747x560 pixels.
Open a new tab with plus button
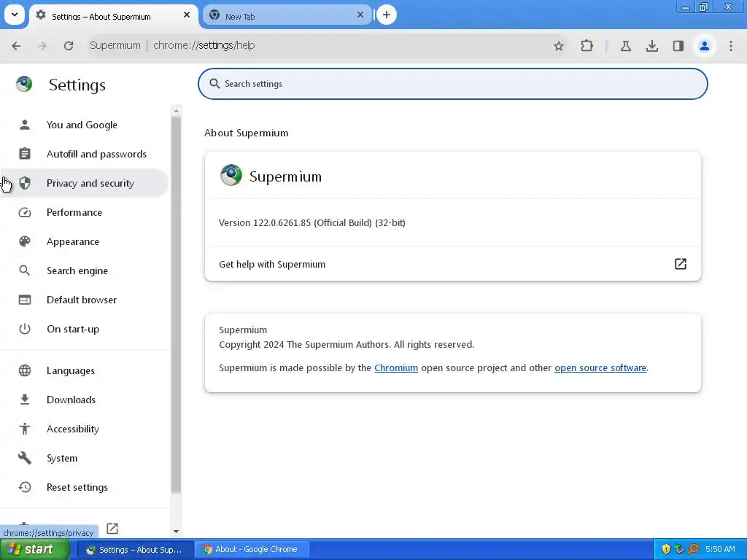click(x=387, y=15)
